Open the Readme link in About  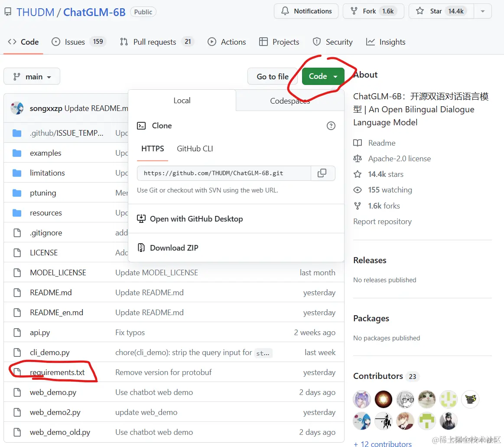[x=374, y=143]
